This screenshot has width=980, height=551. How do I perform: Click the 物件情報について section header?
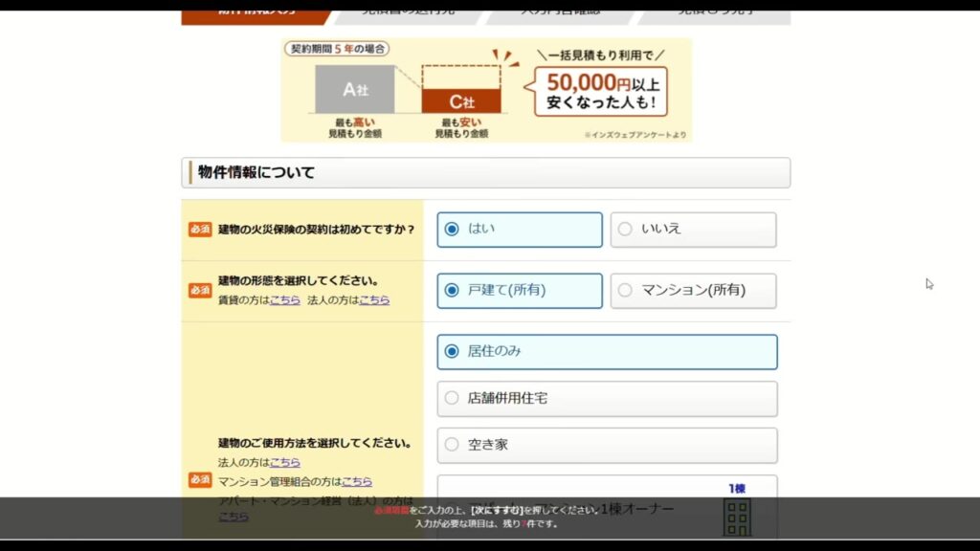click(485, 172)
